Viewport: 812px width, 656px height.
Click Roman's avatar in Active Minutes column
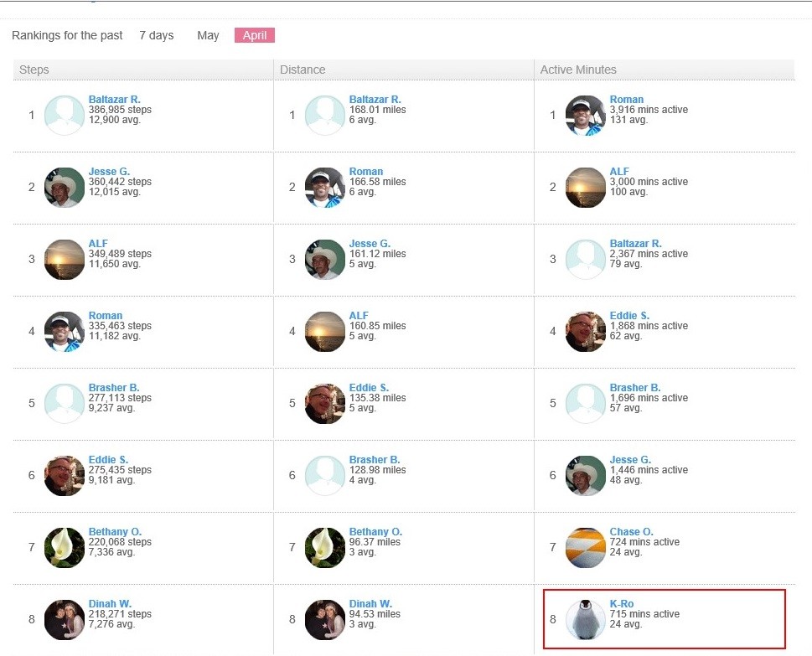(x=586, y=116)
